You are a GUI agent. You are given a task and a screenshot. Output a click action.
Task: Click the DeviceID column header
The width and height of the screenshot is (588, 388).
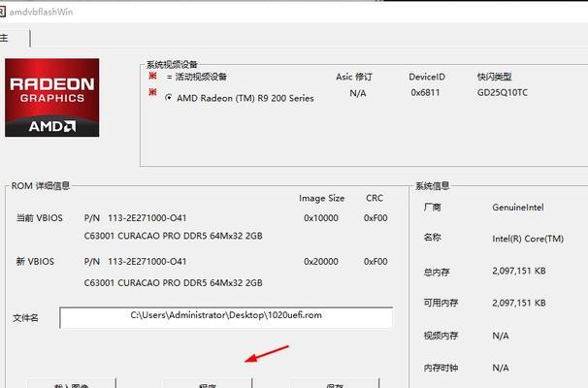(427, 77)
